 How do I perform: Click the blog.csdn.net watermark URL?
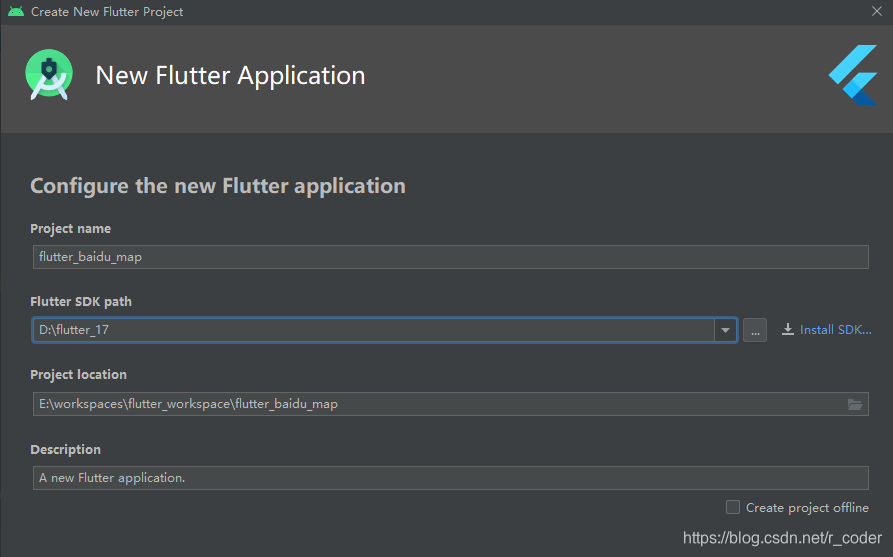783,538
